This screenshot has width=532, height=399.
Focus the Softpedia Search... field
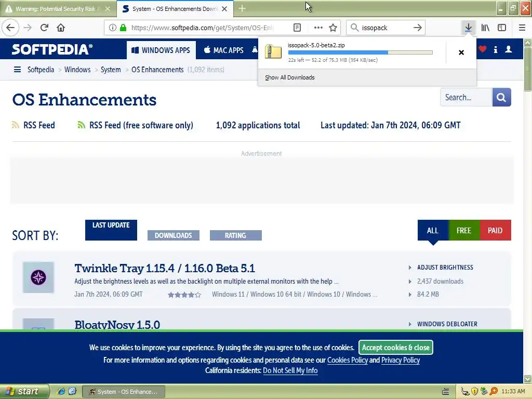pos(466,97)
